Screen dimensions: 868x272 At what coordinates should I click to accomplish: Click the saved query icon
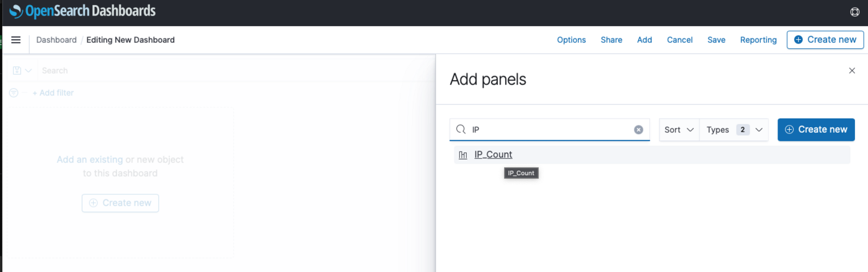[x=17, y=71]
